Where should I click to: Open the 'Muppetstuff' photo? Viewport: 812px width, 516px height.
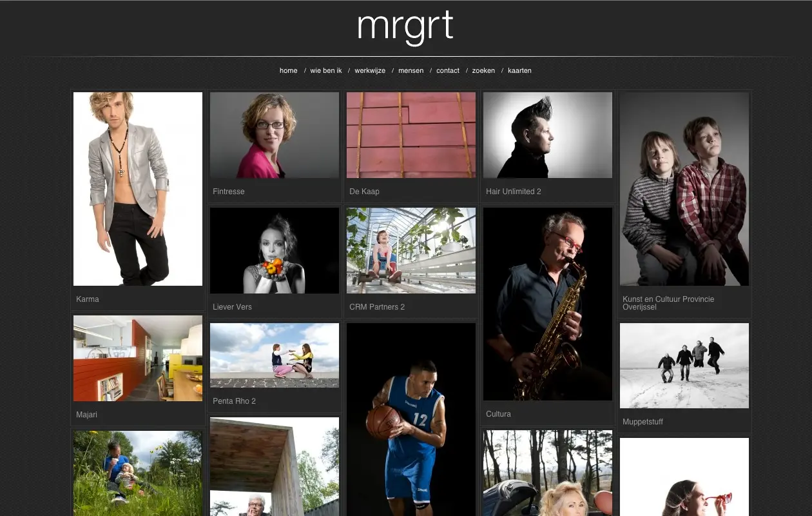tap(684, 365)
